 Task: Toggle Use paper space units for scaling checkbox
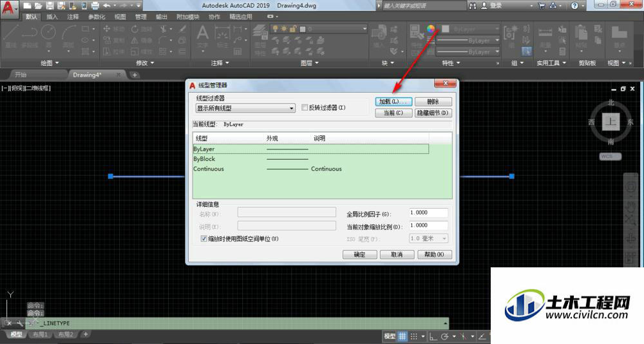(204, 238)
